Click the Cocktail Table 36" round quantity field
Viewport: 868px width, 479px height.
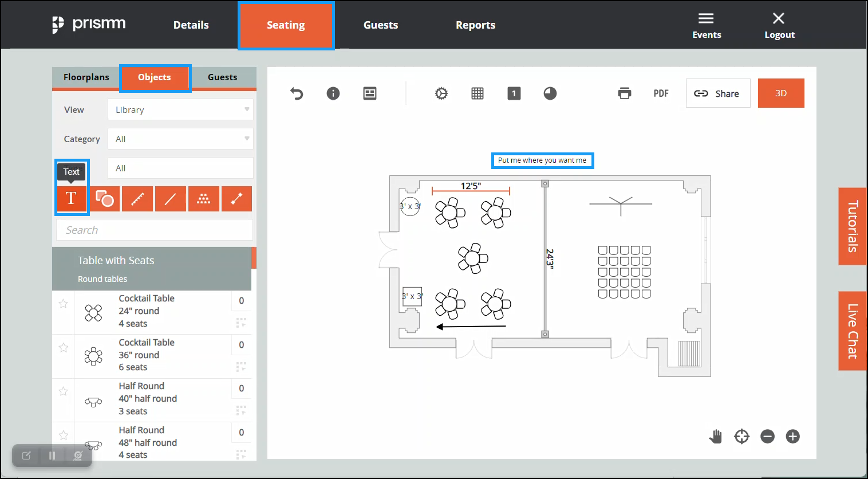click(x=242, y=345)
